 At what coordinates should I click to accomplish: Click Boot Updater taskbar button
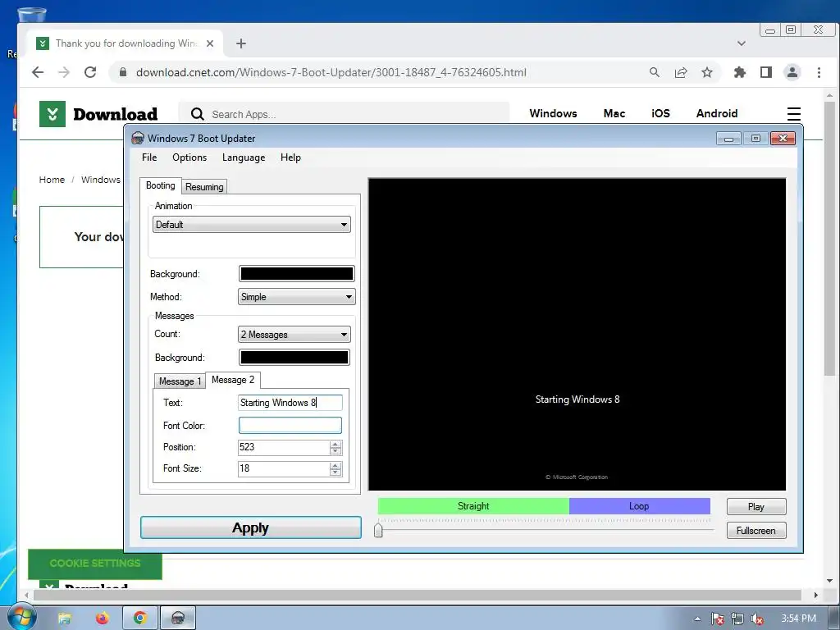click(178, 619)
